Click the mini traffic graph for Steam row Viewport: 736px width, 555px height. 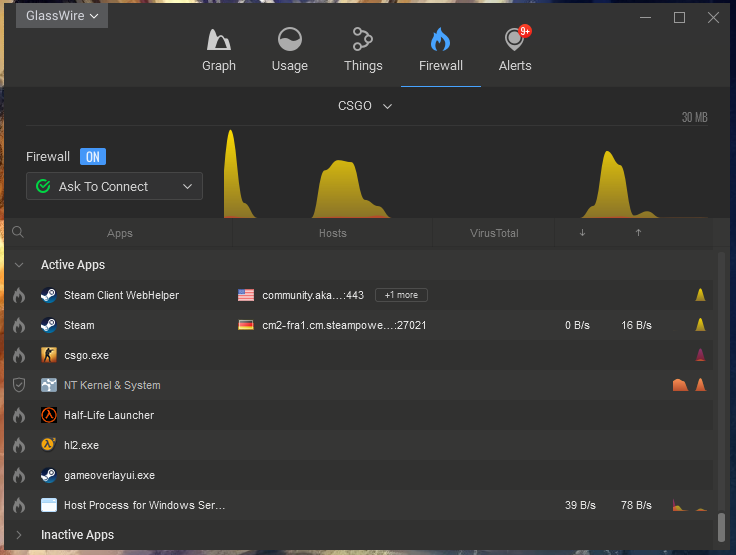point(700,325)
